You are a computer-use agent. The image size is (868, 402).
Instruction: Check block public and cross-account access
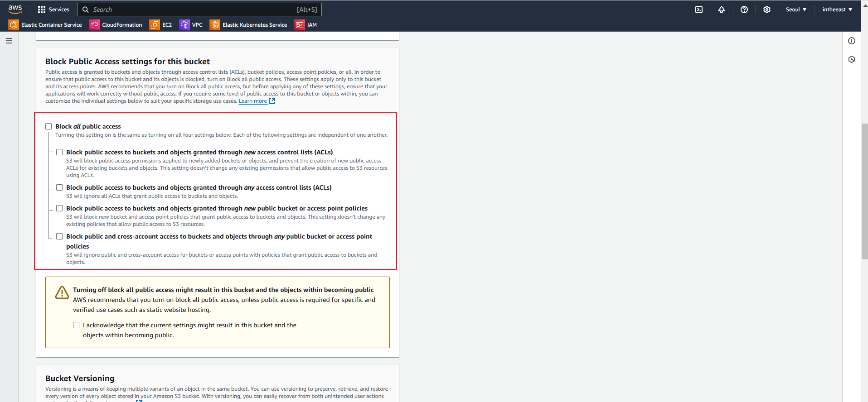click(59, 236)
